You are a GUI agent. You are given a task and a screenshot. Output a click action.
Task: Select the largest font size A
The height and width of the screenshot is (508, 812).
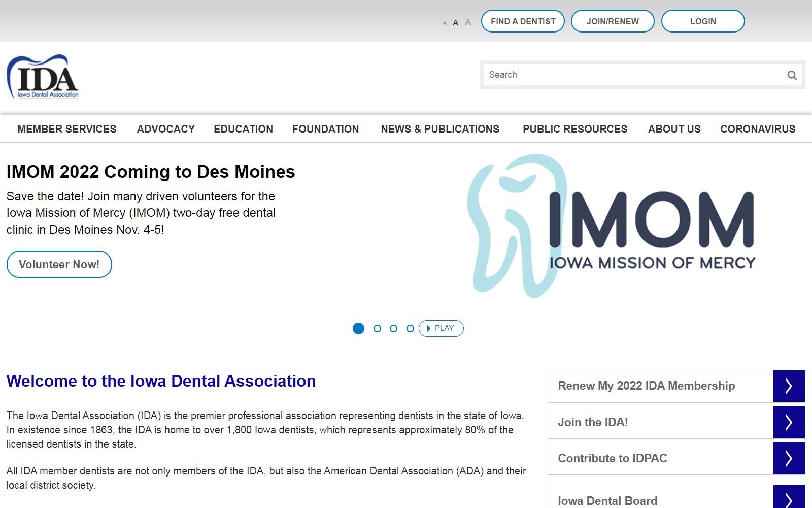(x=468, y=22)
